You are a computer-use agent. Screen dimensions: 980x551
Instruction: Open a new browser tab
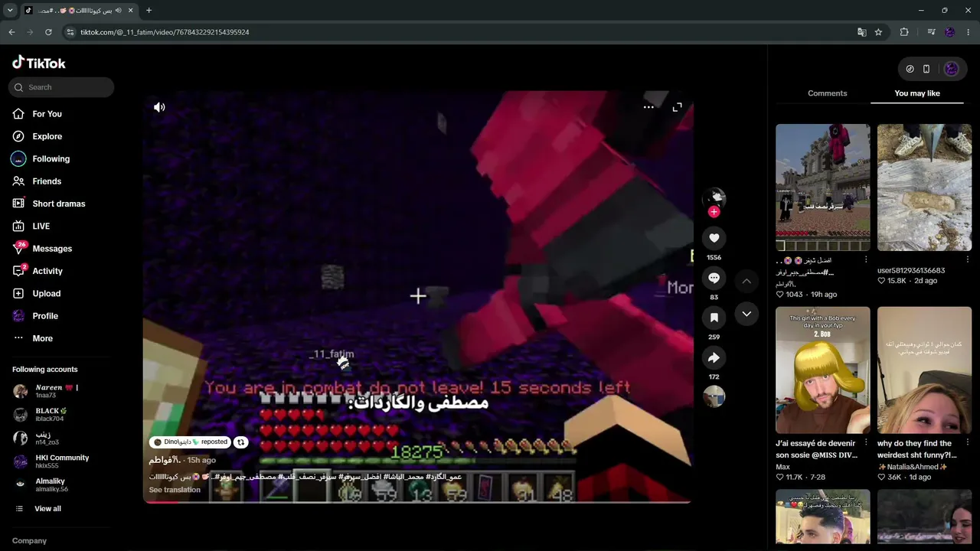(149, 10)
